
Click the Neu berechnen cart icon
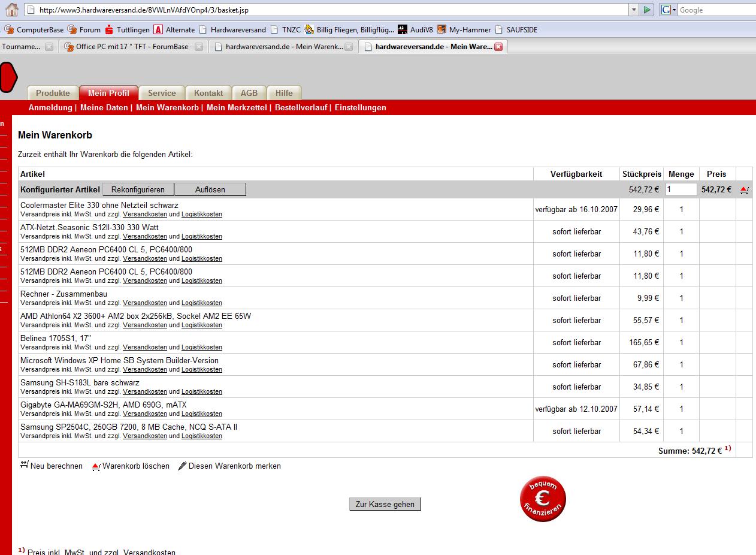[24, 465]
